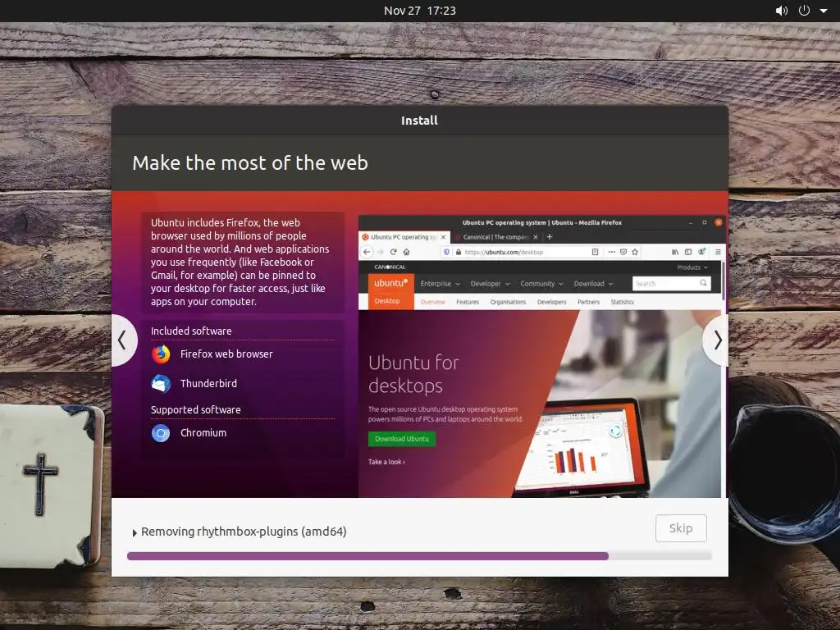840x630 pixels.
Task: Click the Firefox back arrow in slideshow
Action: [x=367, y=252]
